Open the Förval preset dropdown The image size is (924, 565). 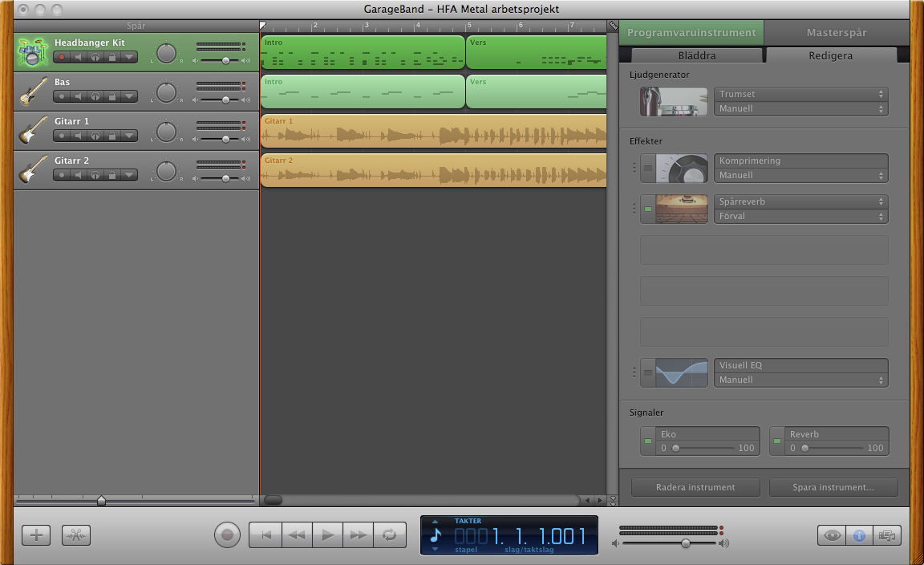tap(800, 216)
